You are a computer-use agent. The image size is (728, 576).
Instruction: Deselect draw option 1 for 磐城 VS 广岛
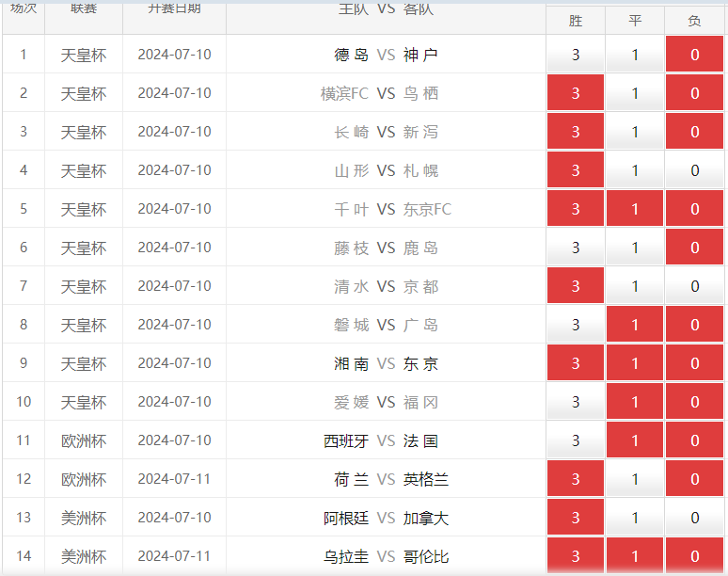pos(635,325)
